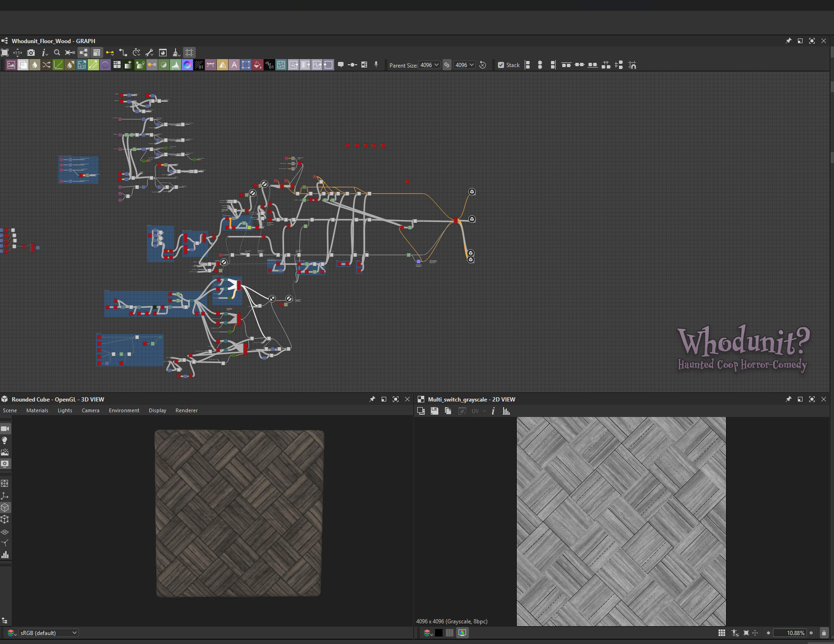This screenshot has width=834, height=644.
Task: Save the 2D view image with the floppy disk icon
Action: (x=435, y=411)
